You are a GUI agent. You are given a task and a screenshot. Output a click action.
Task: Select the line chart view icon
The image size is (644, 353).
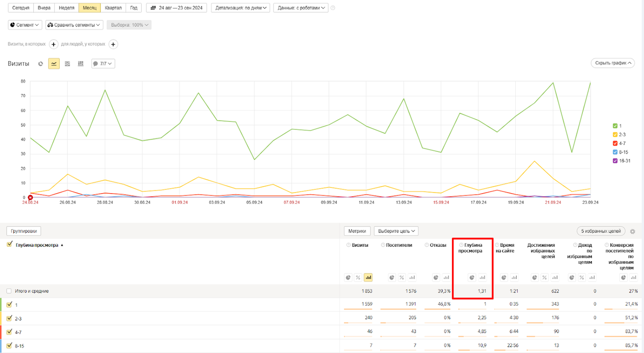coord(54,64)
